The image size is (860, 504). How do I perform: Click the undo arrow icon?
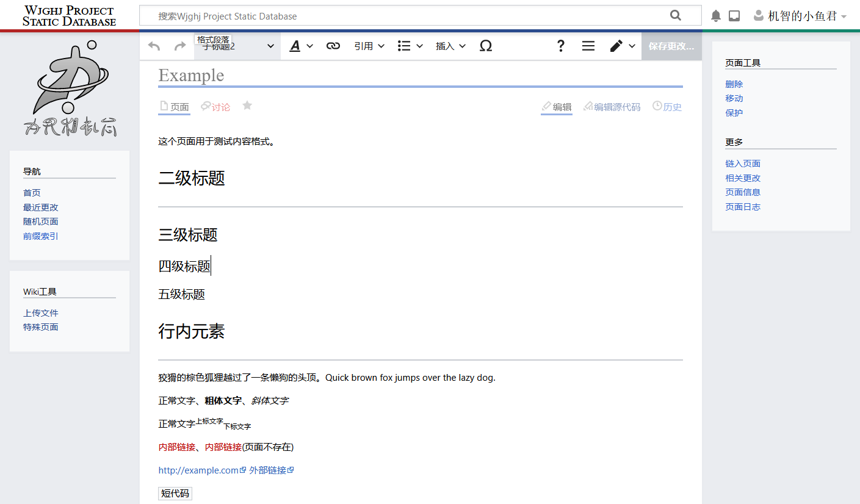tap(153, 45)
